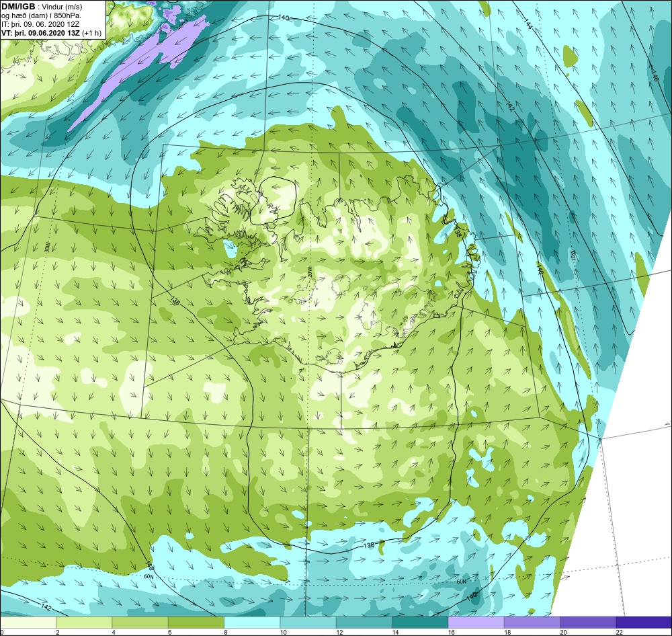Click legend scale value '22'
The image size is (672, 636).
pyautogui.click(x=620, y=632)
